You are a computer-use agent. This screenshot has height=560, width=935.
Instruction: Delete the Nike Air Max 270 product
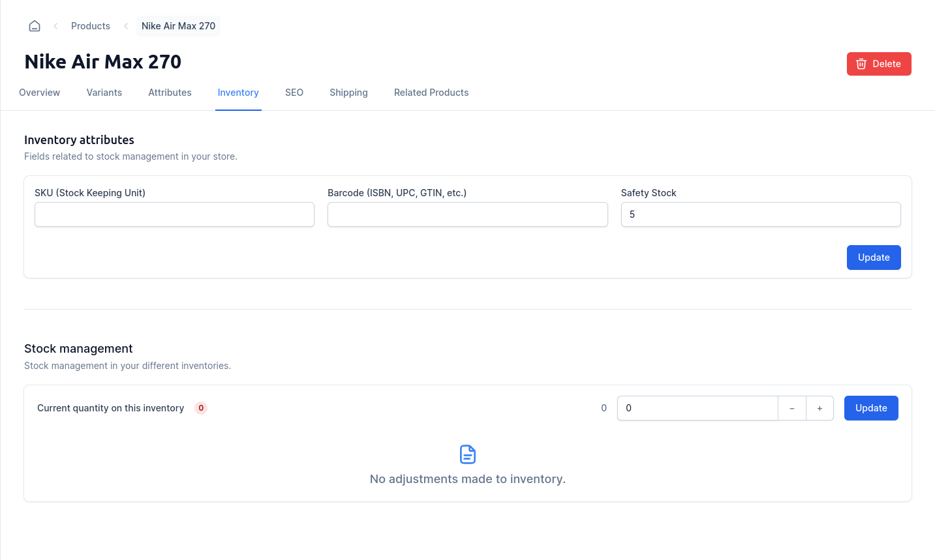(x=878, y=64)
